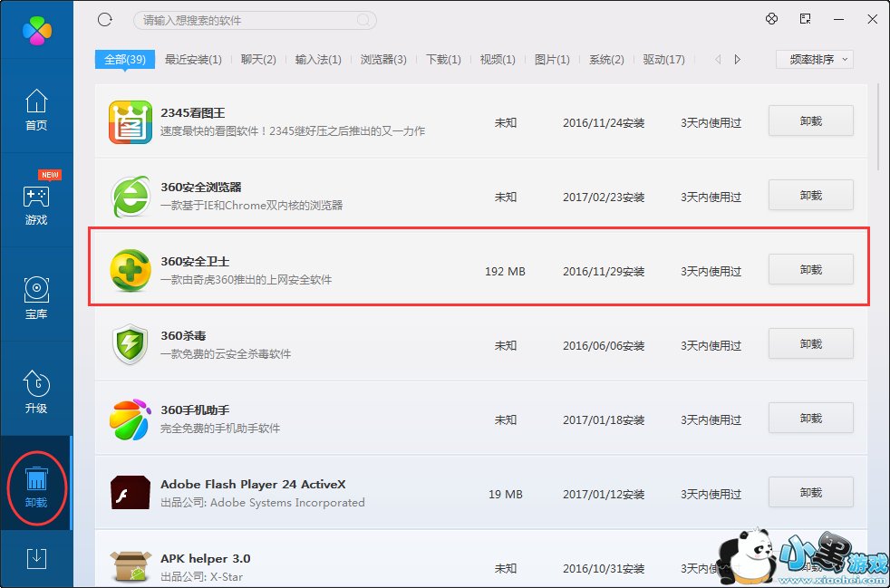Screen dimensions: 890x588
Task: Switch to the 系统(2) tab
Action: 606,59
